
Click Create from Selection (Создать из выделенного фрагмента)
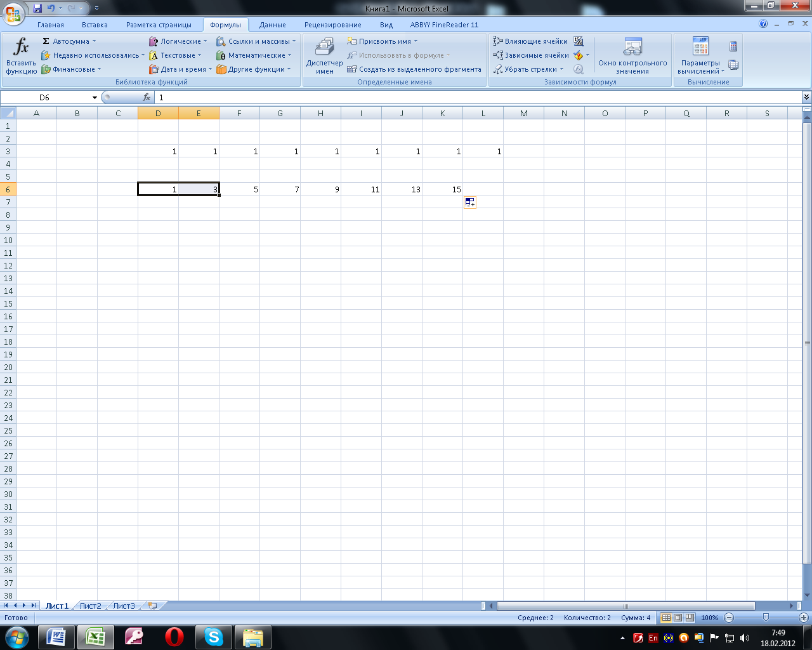414,69
